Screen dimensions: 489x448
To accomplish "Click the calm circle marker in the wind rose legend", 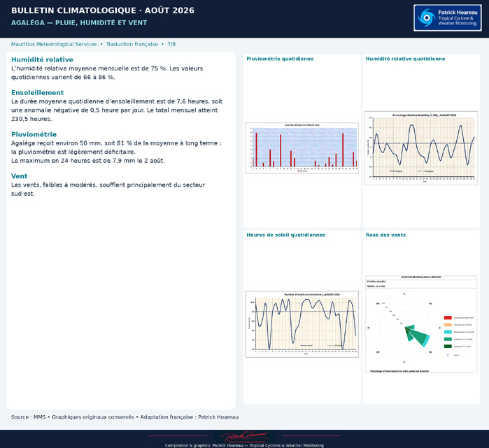I will pos(448,355).
